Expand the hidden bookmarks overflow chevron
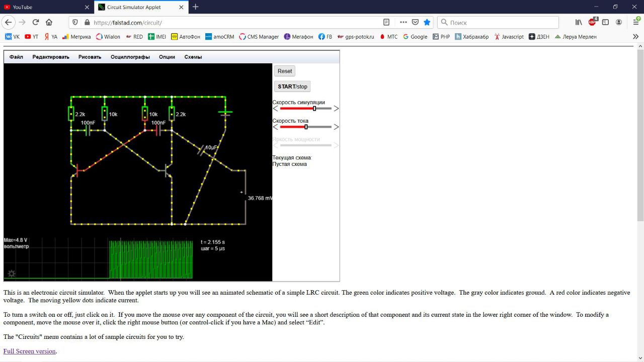This screenshot has height=362, width=644. 635,37
